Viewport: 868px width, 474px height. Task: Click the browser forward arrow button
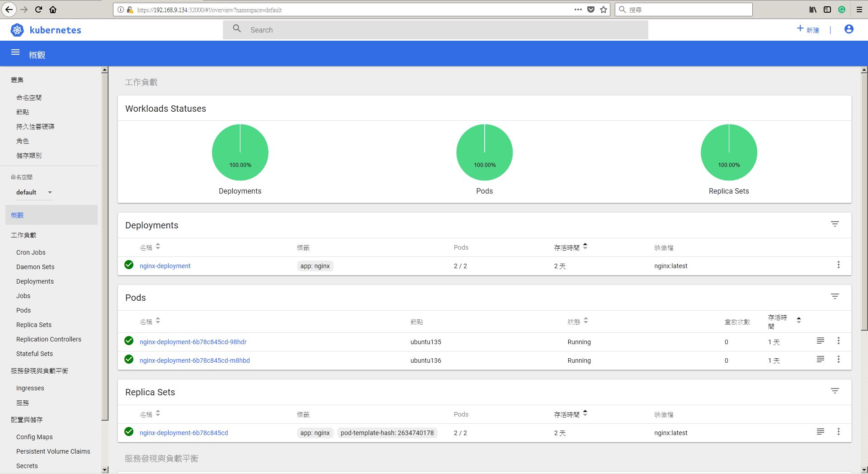coord(24,9)
